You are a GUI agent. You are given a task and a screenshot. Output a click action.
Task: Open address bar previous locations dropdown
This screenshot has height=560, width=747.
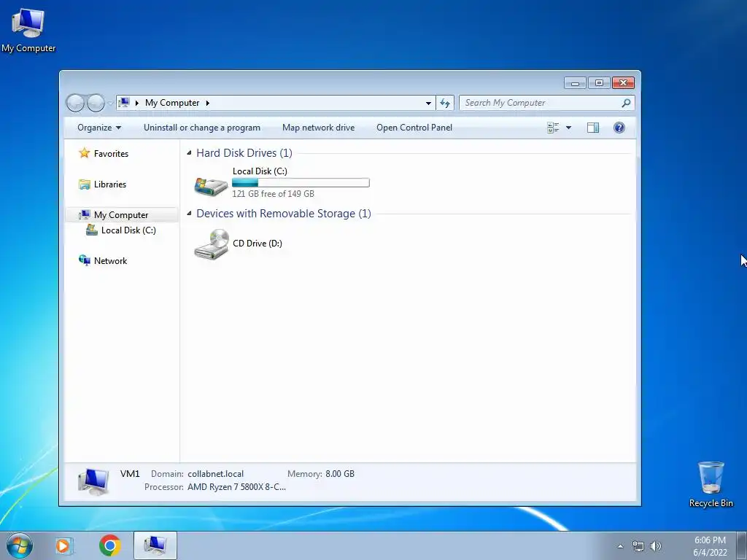(428, 103)
